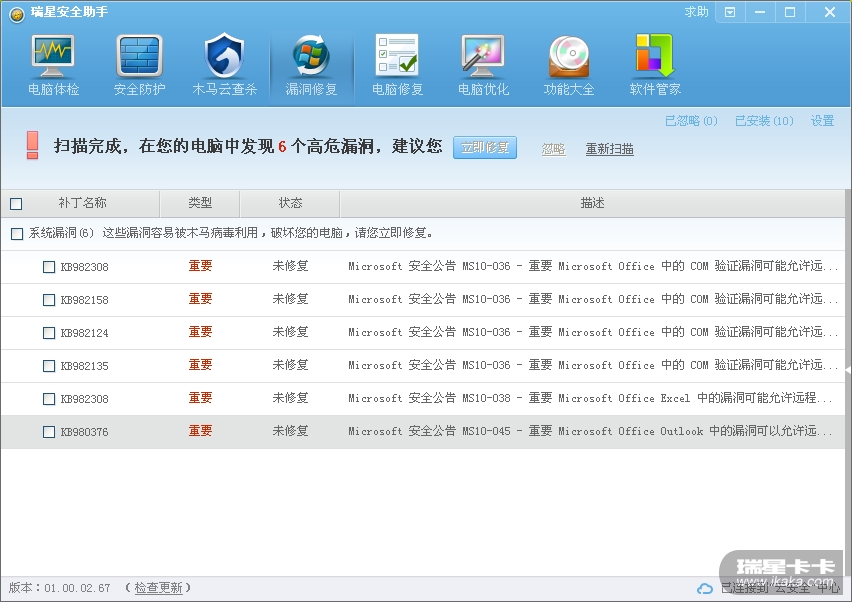Click the MS10-045 Outlook description text
852x602 pixels.
(590, 431)
